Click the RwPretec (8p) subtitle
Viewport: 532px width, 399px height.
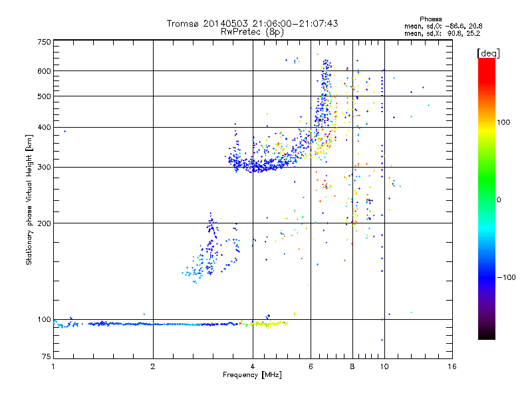[252, 32]
